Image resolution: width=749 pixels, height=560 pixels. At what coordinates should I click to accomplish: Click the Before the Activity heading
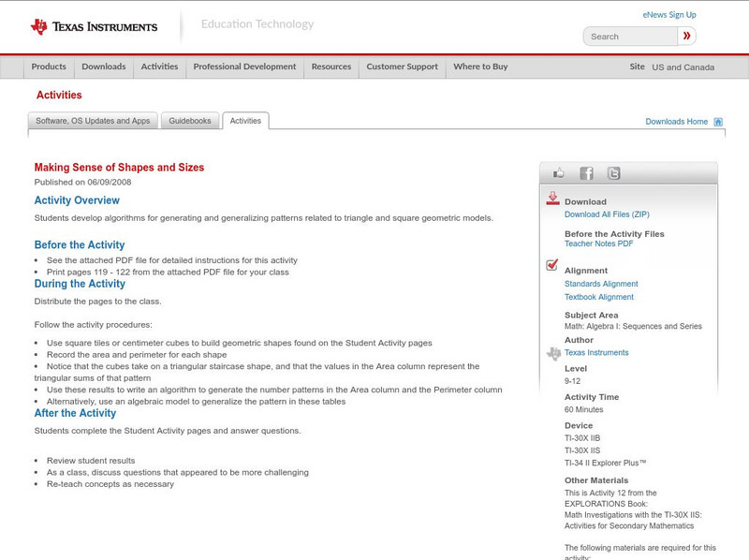(x=80, y=244)
